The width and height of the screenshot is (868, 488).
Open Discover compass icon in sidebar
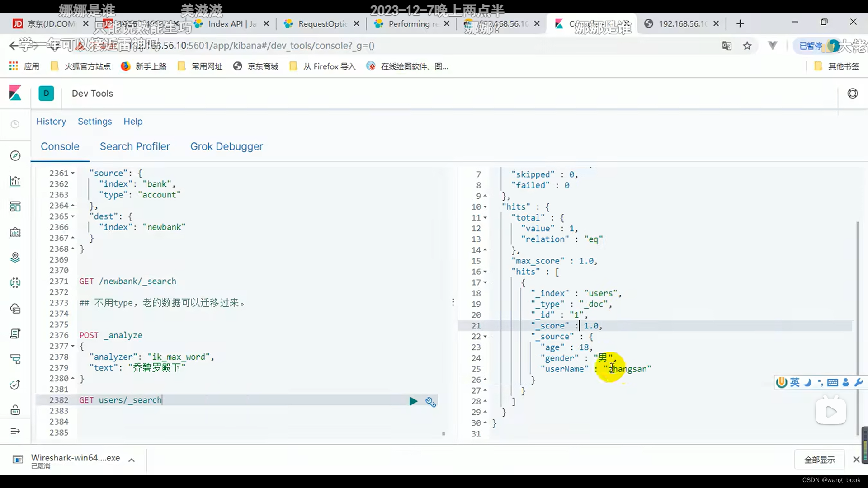pyautogui.click(x=15, y=155)
